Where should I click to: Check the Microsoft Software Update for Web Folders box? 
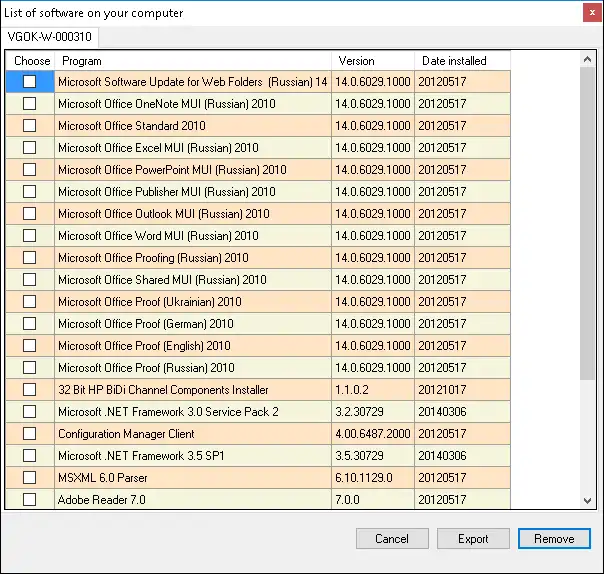[x=30, y=82]
